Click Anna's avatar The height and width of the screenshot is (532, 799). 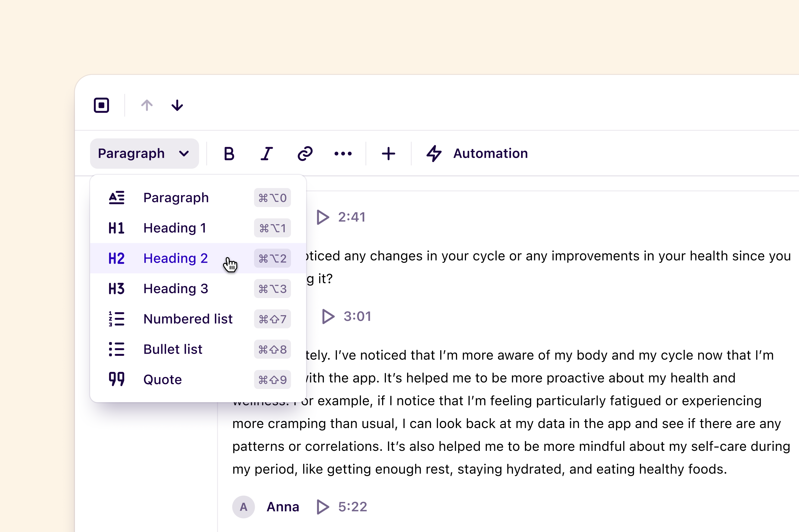click(243, 507)
